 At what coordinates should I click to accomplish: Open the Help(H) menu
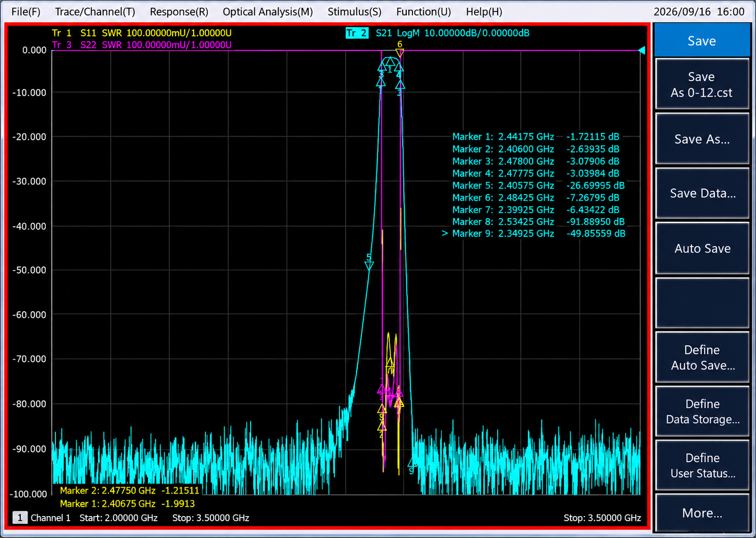point(484,12)
